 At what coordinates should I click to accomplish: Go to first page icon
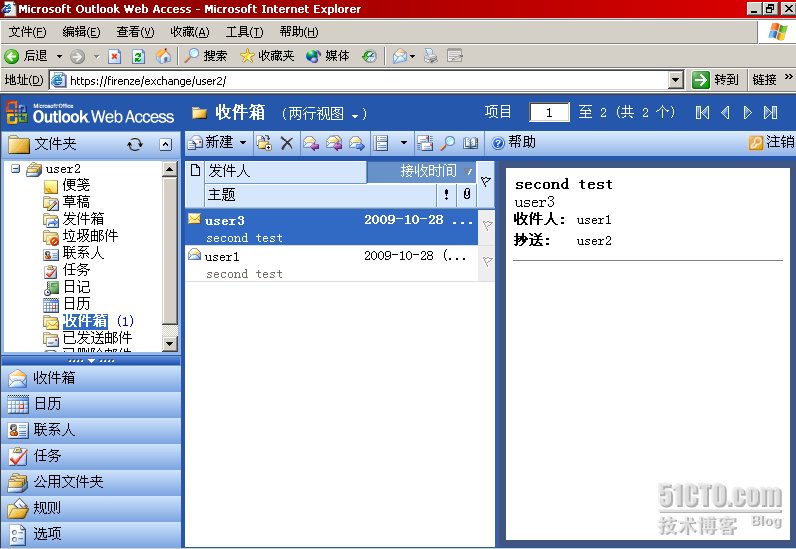[x=703, y=112]
